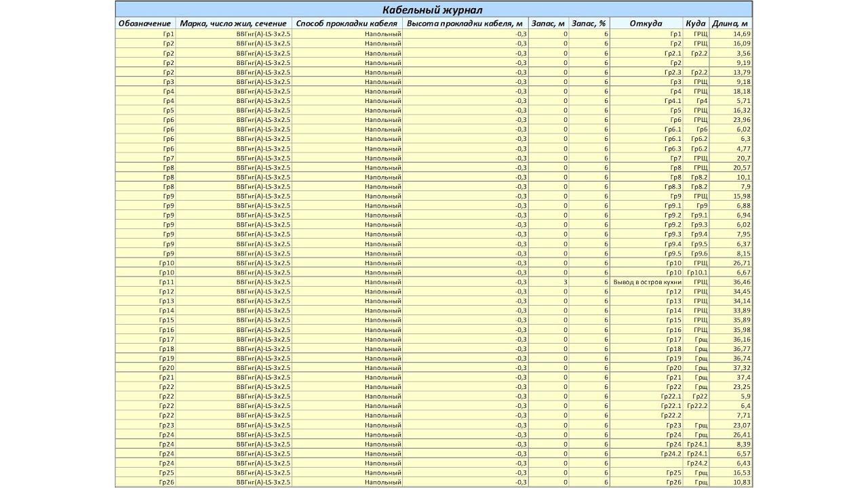Click the 'Откуда' column header

646,24
